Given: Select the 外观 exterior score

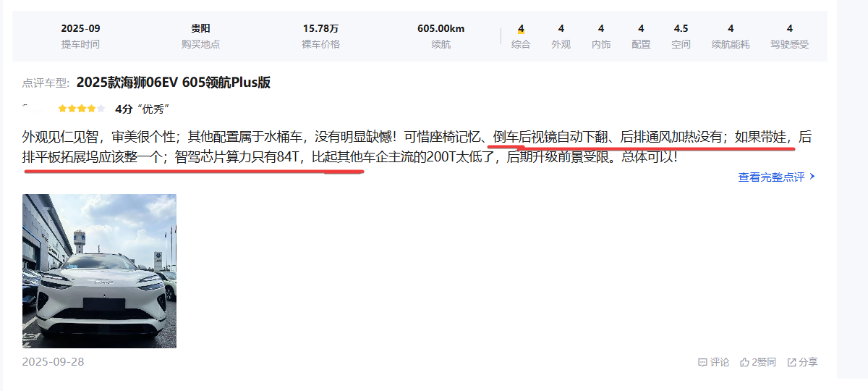Looking at the screenshot, I should click(561, 29).
